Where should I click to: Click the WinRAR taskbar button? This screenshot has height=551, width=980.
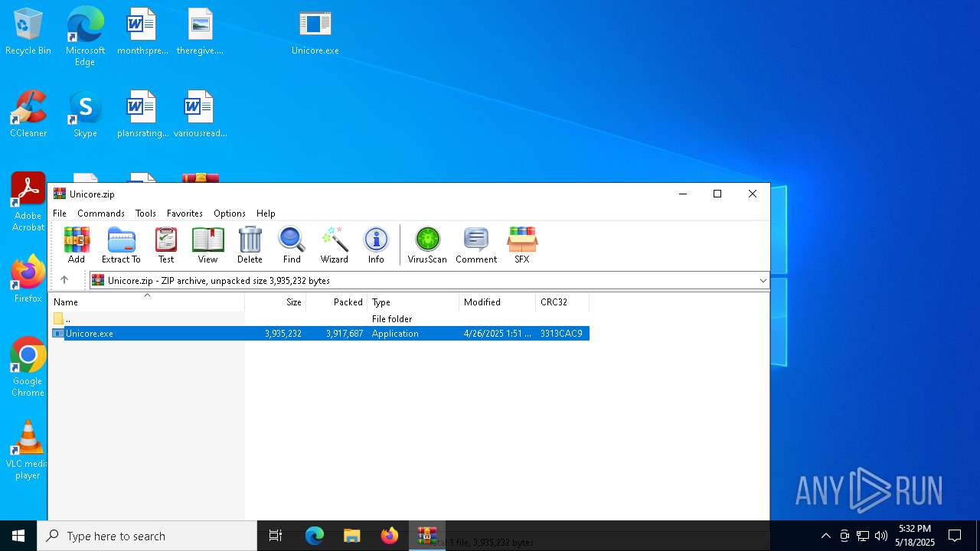point(426,536)
